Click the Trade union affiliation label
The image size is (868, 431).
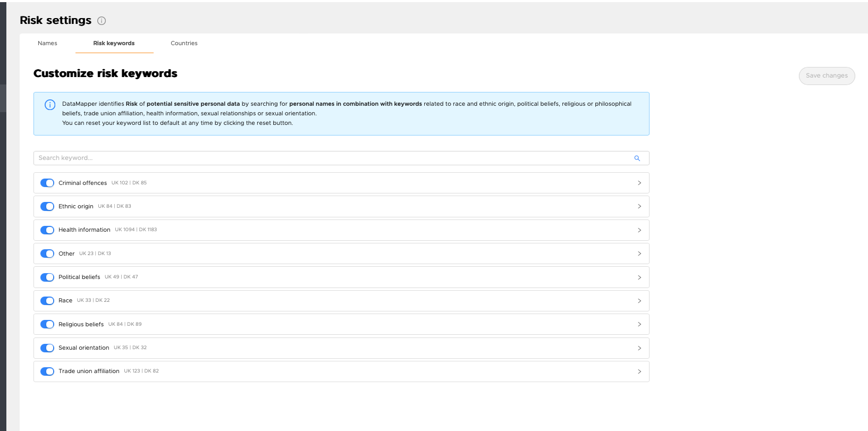89,371
